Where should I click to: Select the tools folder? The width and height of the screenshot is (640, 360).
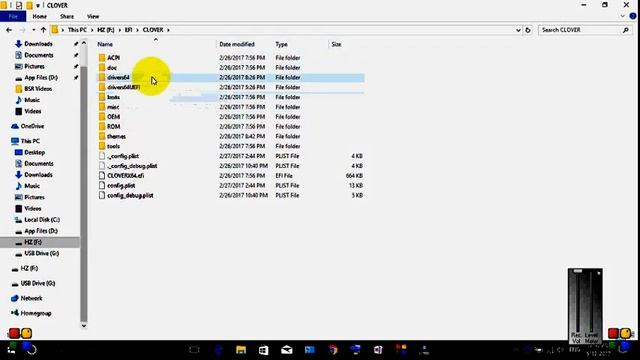(113, 146)
